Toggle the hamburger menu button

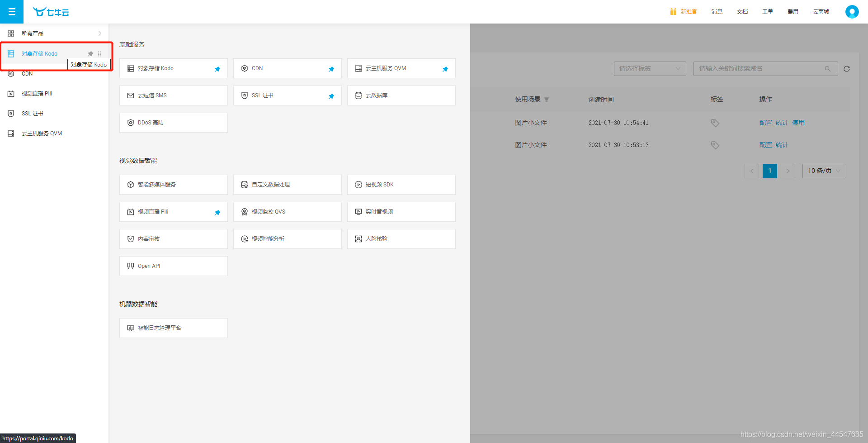[x=12, y=12]
